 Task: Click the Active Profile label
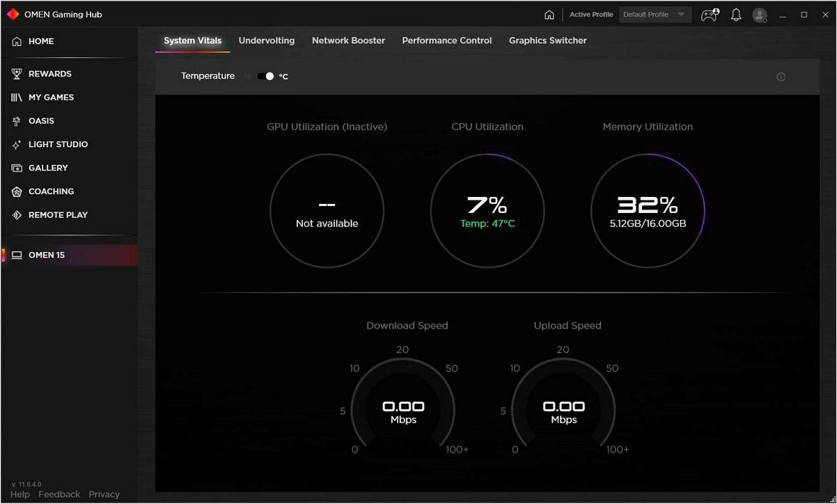click(591, 15)
